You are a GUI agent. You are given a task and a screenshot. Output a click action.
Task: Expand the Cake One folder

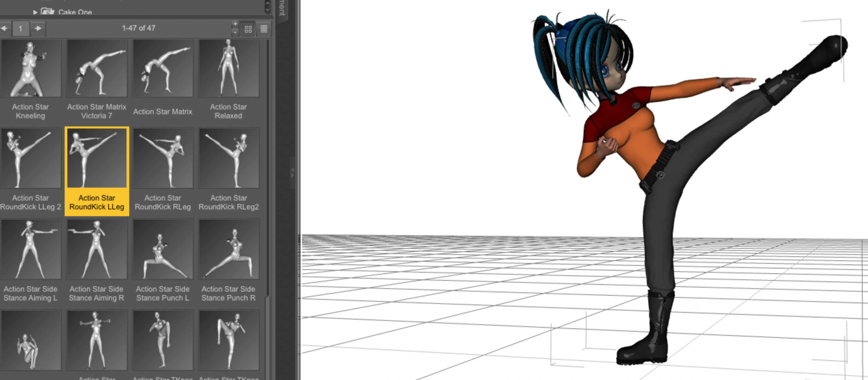coord(35,12)
